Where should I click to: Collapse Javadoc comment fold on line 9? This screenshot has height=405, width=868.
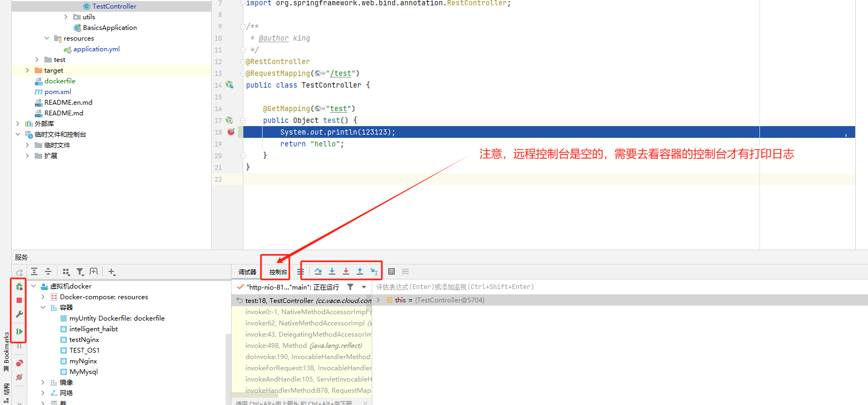tap(243, 26)
